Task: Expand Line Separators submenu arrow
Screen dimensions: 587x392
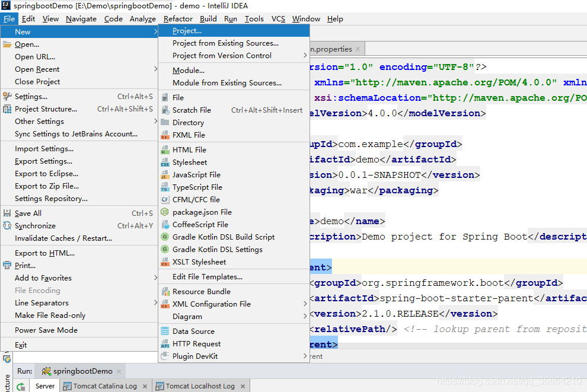Action: click(x=155, y=302)
